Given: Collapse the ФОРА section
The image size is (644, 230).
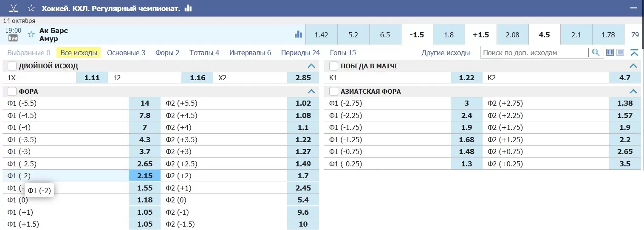Looking at the screenshot, I should click(311, 92).
